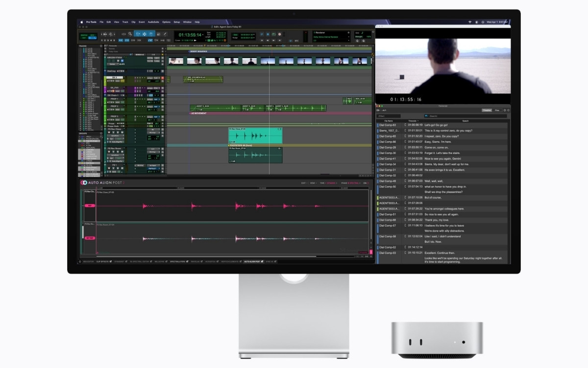Click the Pro Tools return-to-zero transport button
This screenshot has height=368, width=588.
coord(262,40)
